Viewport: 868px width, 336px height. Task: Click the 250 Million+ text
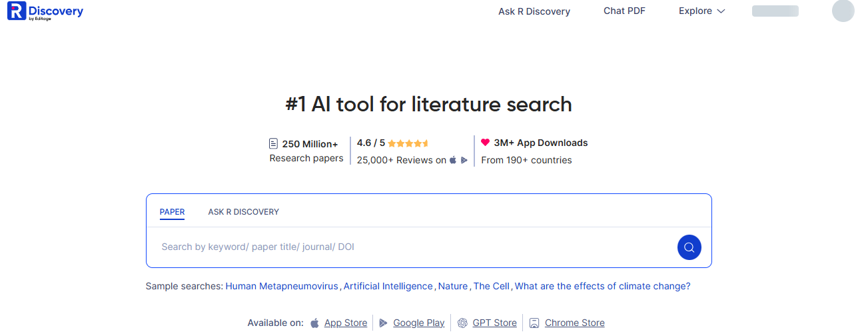[x=310, y=143]
